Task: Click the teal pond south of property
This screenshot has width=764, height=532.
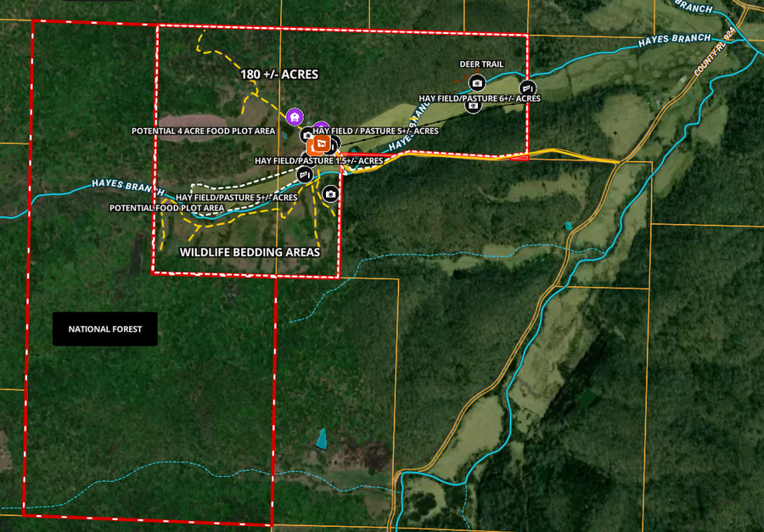Action: (321, 439)
